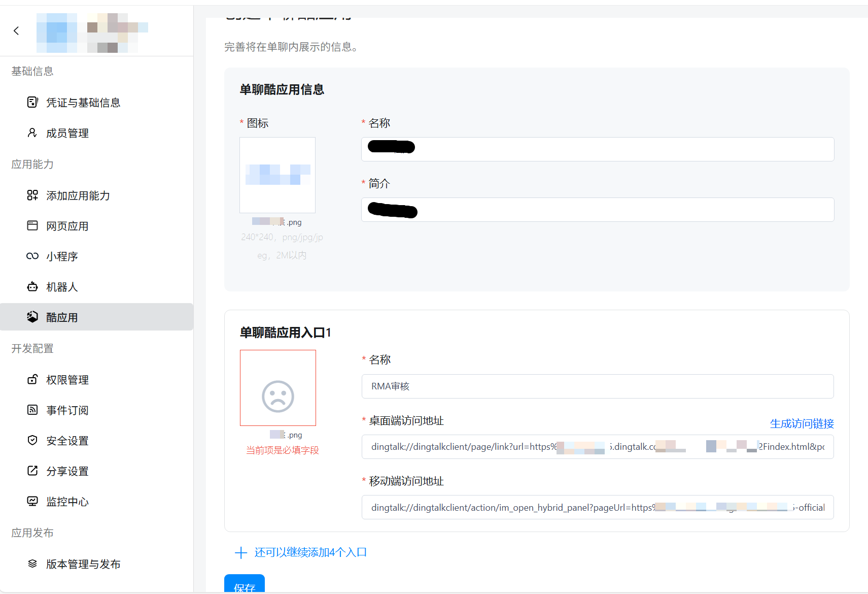Screen dimensions: 868x594
Task: Click the web app window icon
Action: point(32,225)
